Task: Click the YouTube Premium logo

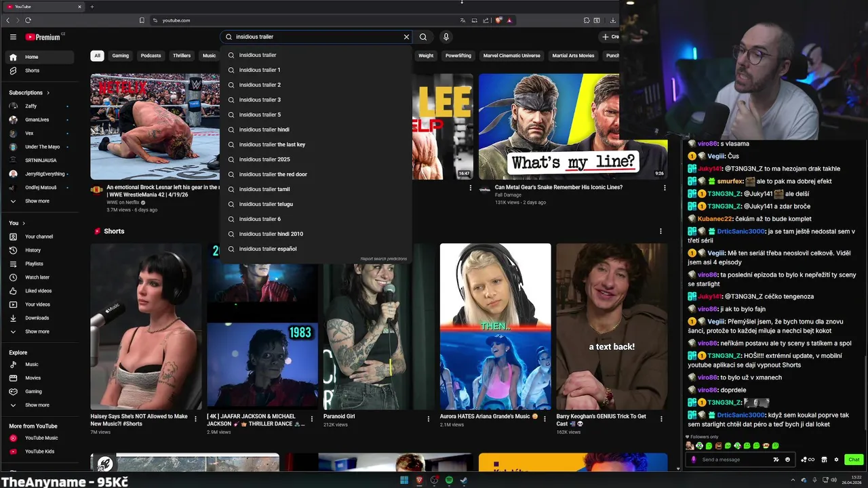Action: [x=43, y=37]
